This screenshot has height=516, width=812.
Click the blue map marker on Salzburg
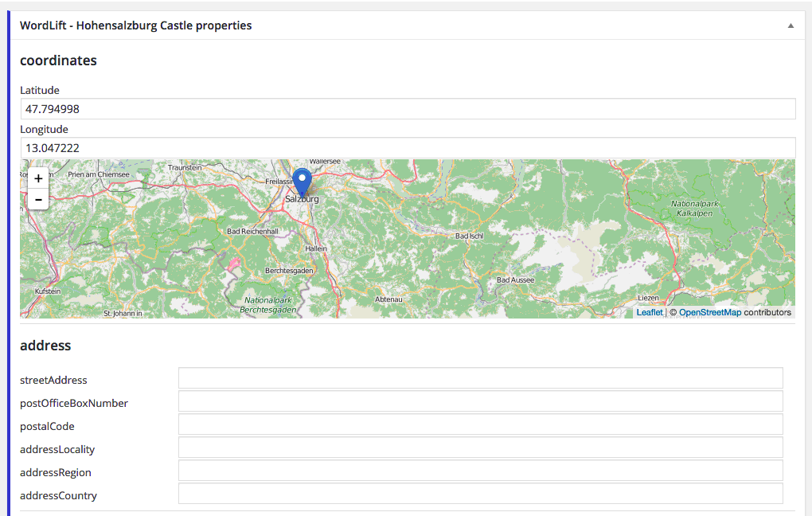coord(302,182)
